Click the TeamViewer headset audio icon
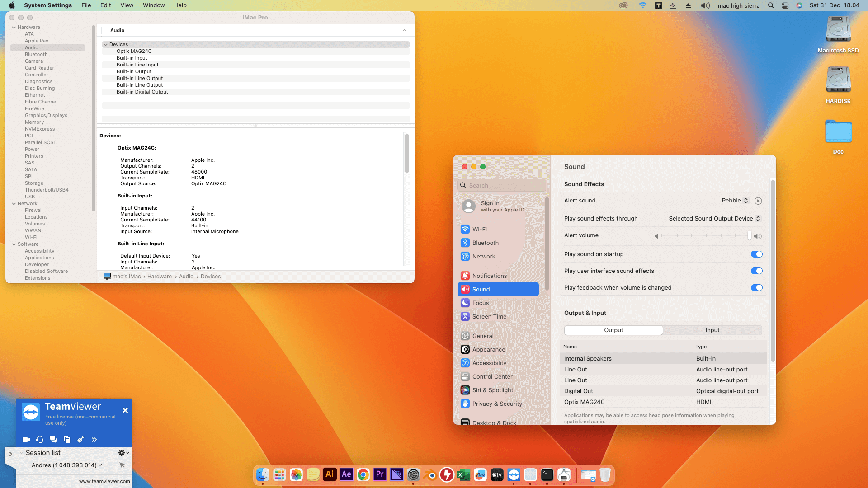Image resolution: width=868 pixels, height=488 pixels. click(40, 439)
